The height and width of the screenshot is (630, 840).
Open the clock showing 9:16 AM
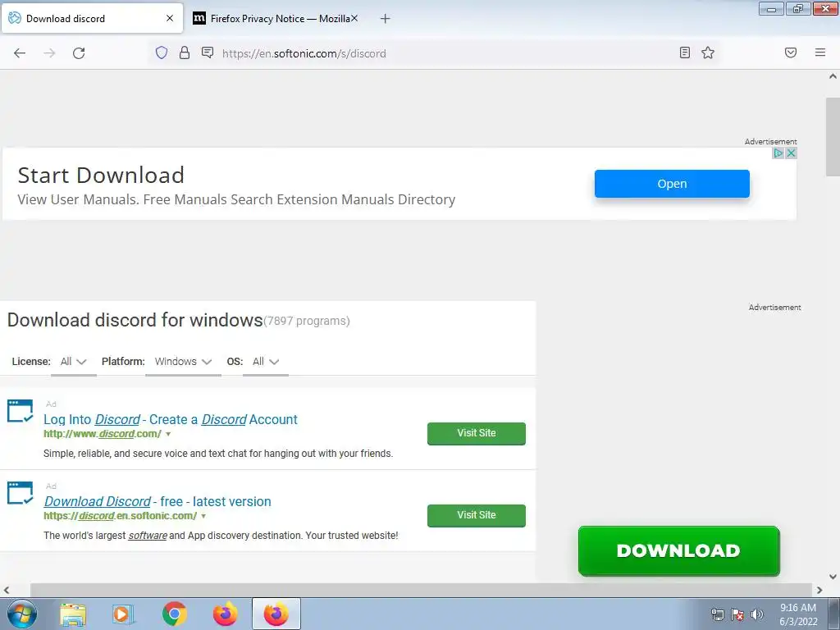(798, 614)
